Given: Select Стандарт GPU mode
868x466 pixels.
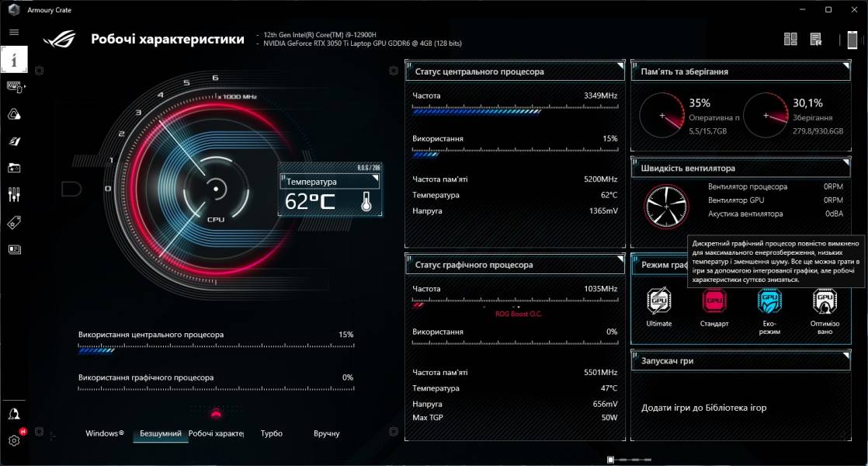Looking at the screenshot, I should pos(714,308).
